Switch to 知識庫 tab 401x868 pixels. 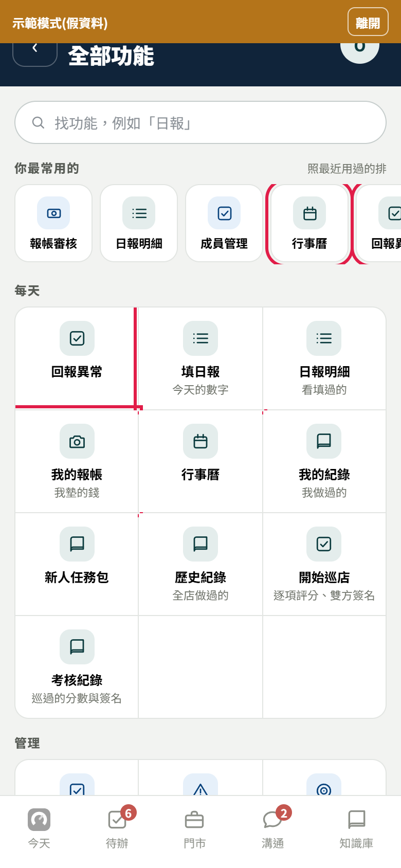356,828
